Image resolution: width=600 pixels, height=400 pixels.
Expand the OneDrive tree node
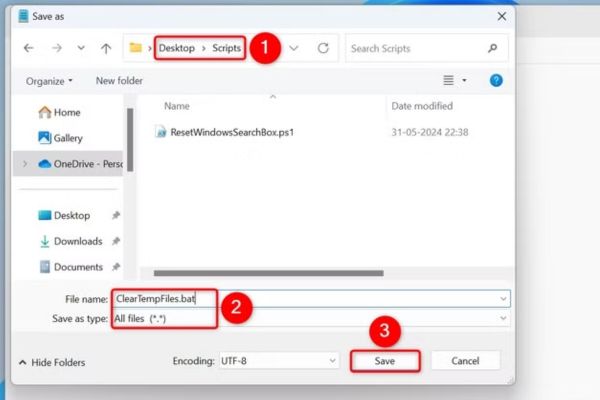point(24,163)
